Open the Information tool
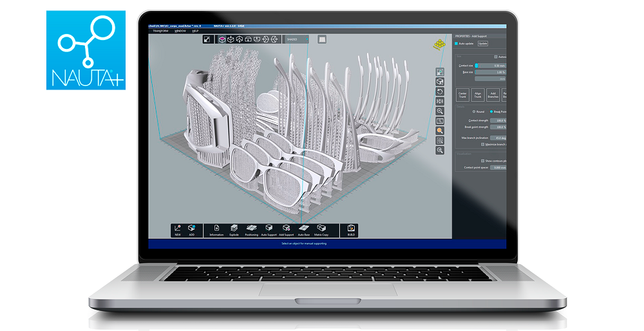The width and height of the screenshot is (644, 331). tap(216, 231)
